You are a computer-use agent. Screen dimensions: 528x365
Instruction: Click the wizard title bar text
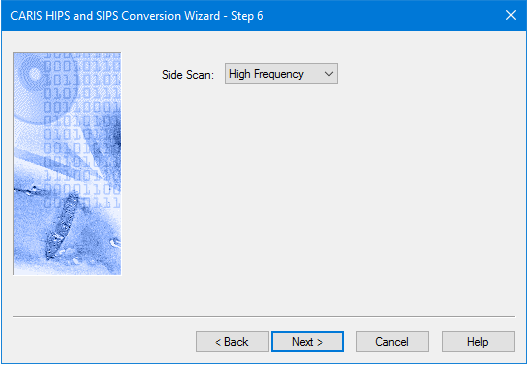pyautogui.click(x=137, y=16)
